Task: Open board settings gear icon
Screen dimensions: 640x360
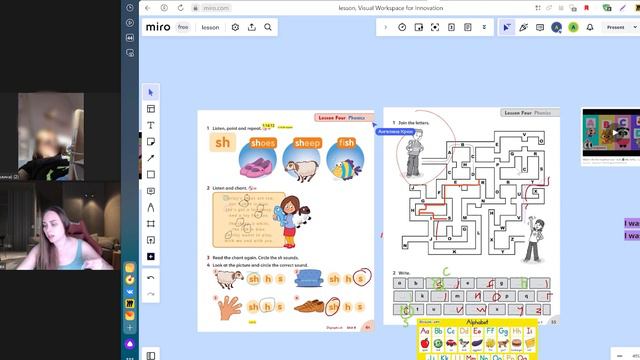Action: pyautogui.click(x=235, y=27)
